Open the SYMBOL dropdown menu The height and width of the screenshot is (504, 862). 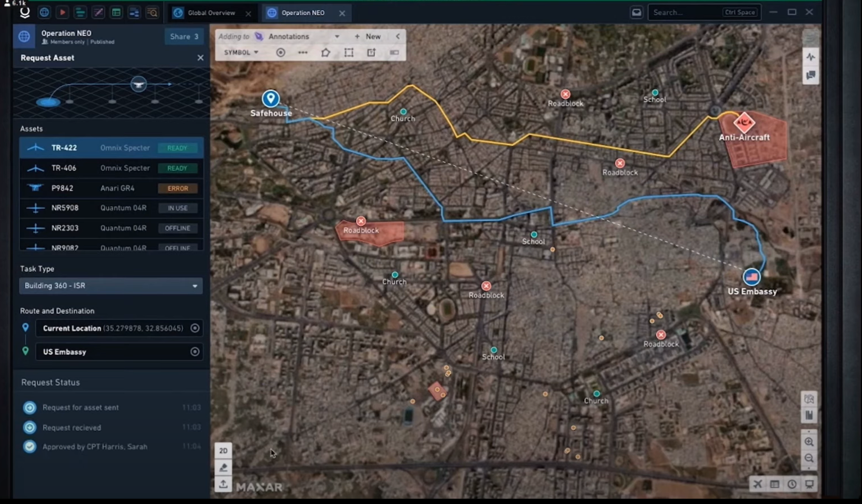tap(241, 52)
